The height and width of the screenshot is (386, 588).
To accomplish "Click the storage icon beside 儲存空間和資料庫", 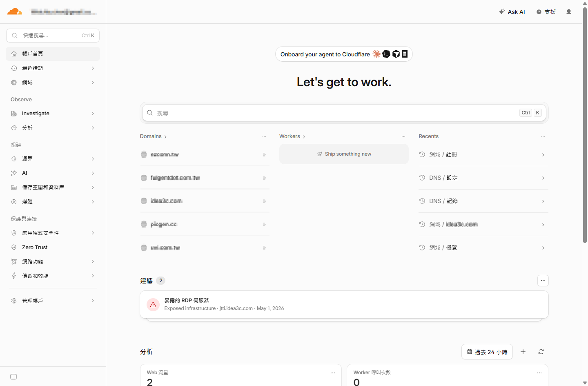I will 14,187.
